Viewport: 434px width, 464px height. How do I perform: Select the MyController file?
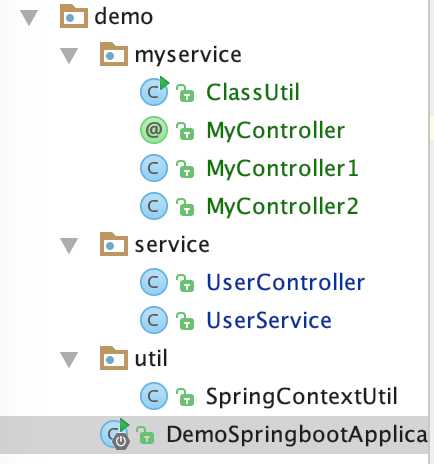click(x=276, y=130)
